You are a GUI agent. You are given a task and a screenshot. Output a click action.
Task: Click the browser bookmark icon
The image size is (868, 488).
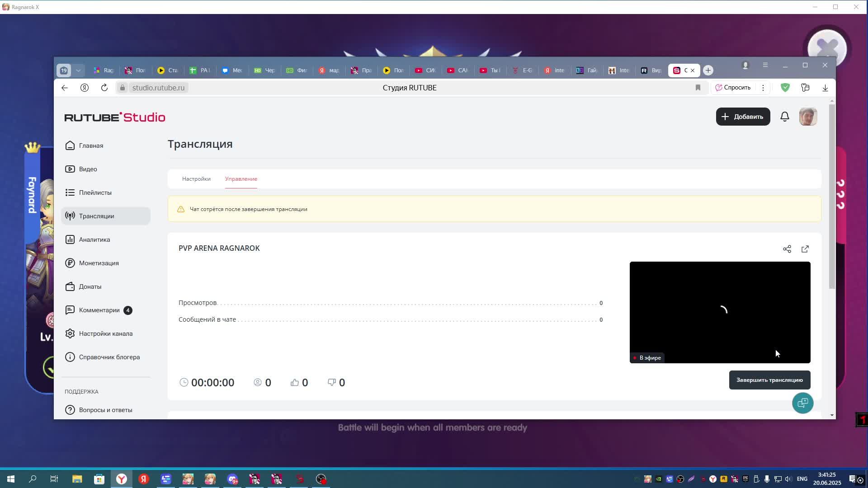tap(698, 88)
